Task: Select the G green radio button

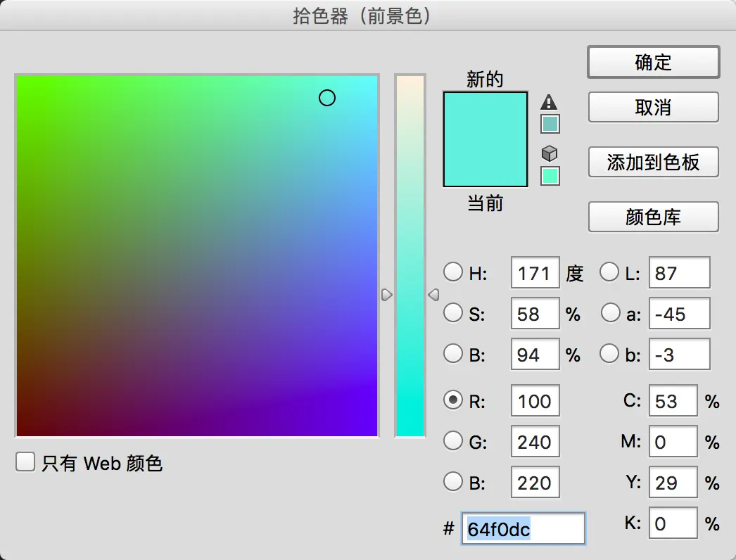Action: (x=453, y=441)
